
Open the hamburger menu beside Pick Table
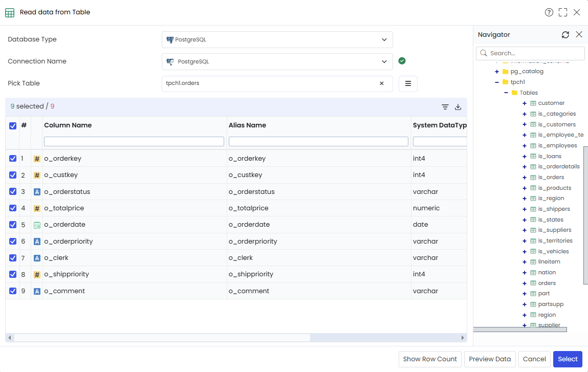click(408, 83)
